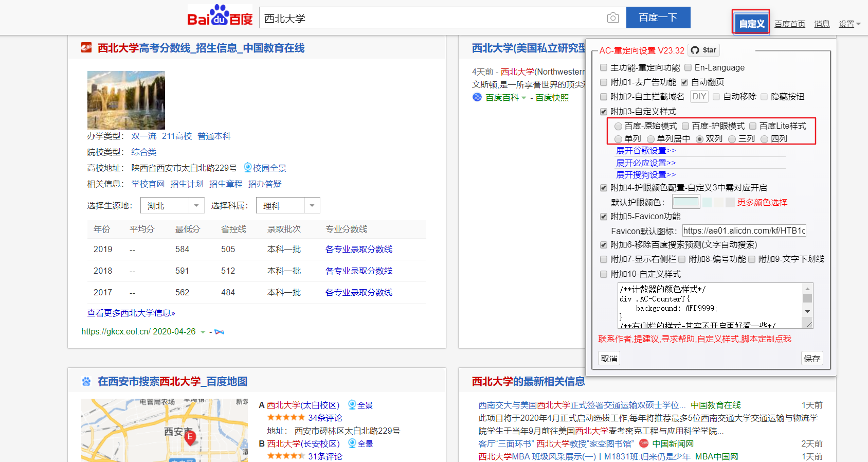
Task: Click the Favicon默认图标 URL field
Action: pos(744,230)
